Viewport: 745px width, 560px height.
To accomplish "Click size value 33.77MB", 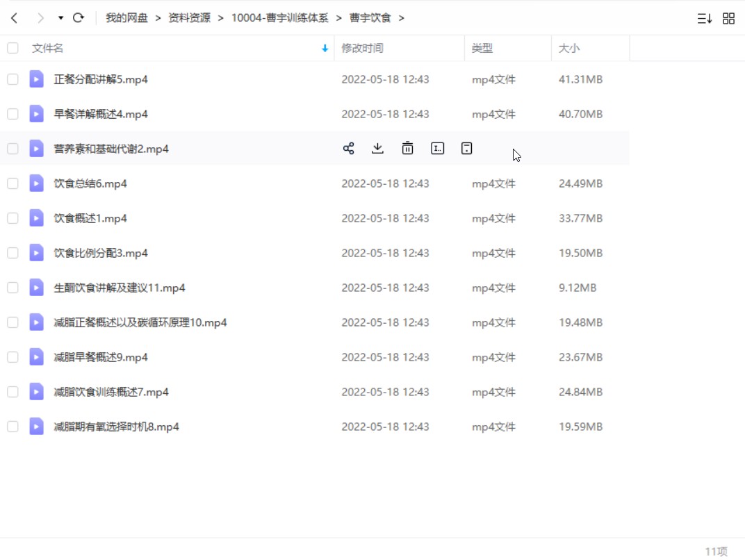I will [x=580, y=218].
